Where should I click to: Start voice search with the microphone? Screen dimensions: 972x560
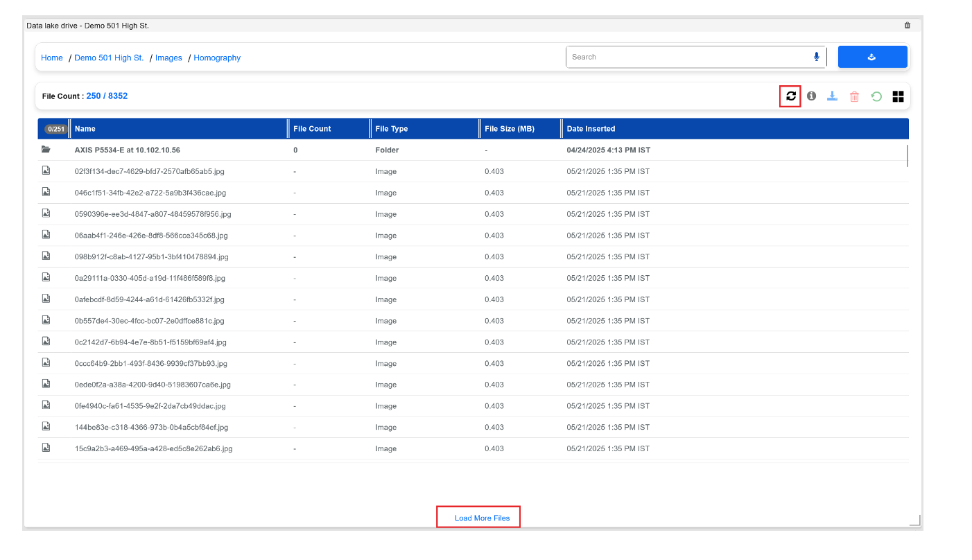point(816,57)
